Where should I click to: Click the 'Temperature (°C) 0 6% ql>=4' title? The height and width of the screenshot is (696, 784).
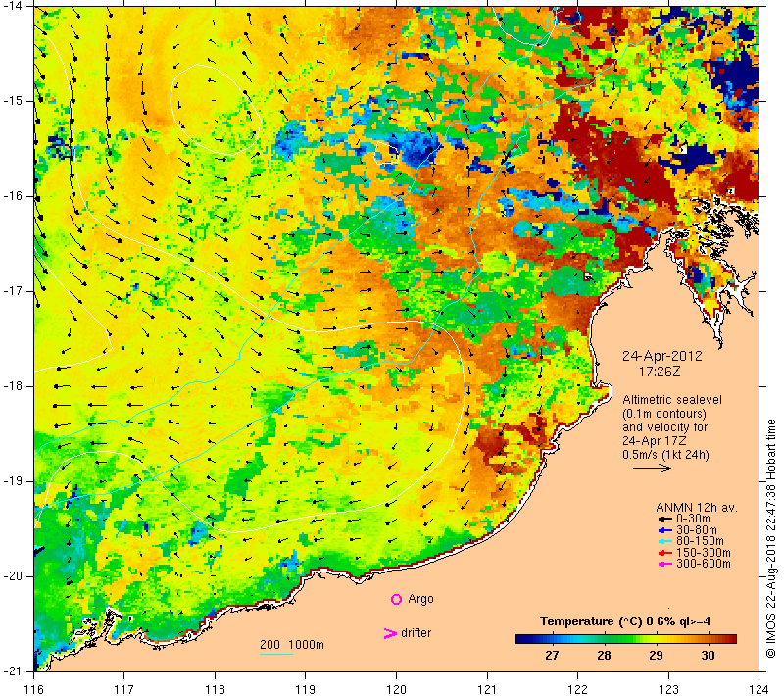pos(625,621)
